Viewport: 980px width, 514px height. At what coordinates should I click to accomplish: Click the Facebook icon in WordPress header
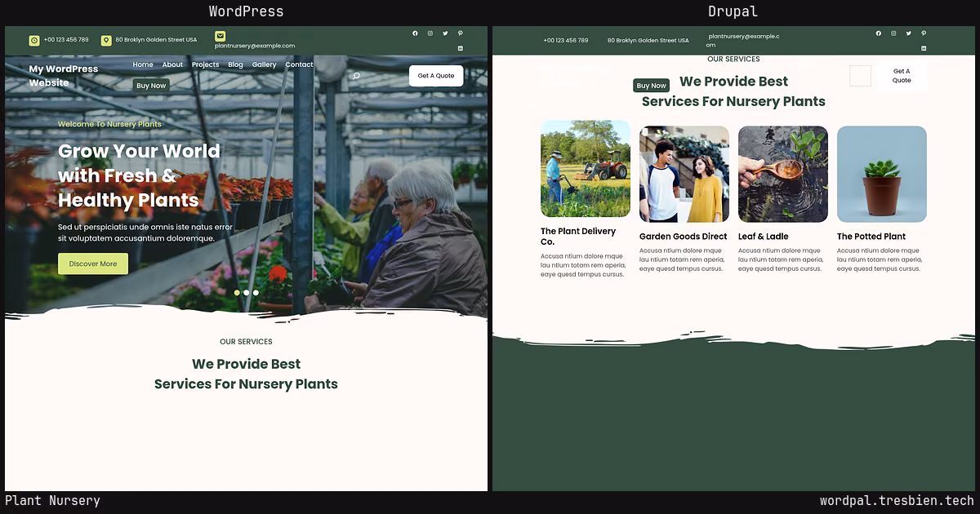coord(415,33)
